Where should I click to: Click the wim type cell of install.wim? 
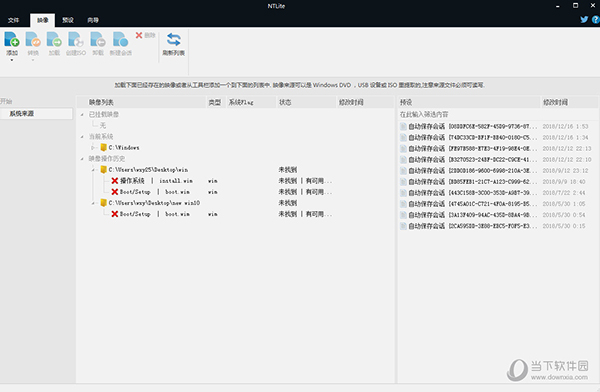(x=213, y=181)
